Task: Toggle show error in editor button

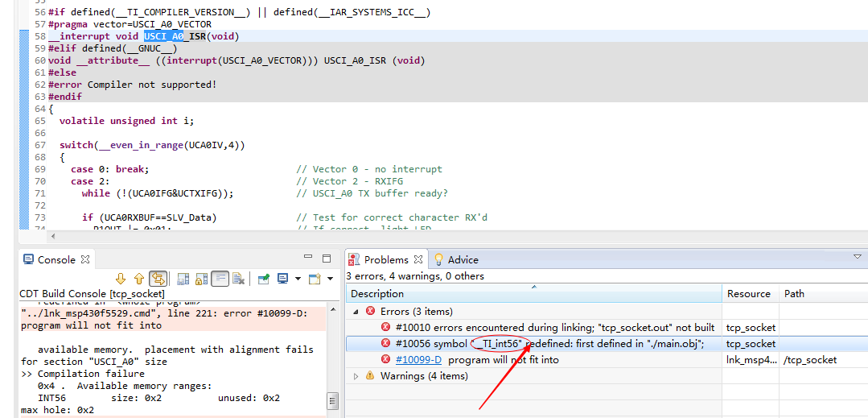Action: point(158,278)
